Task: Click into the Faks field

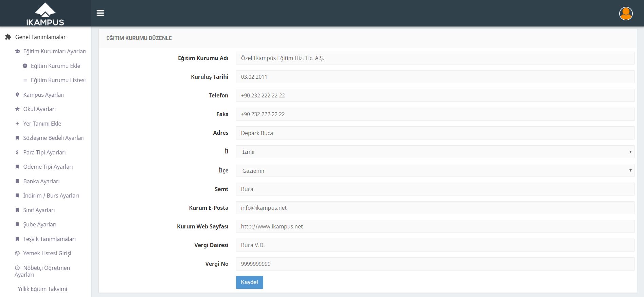Action: pyautogui.click(x=435, y=114)
